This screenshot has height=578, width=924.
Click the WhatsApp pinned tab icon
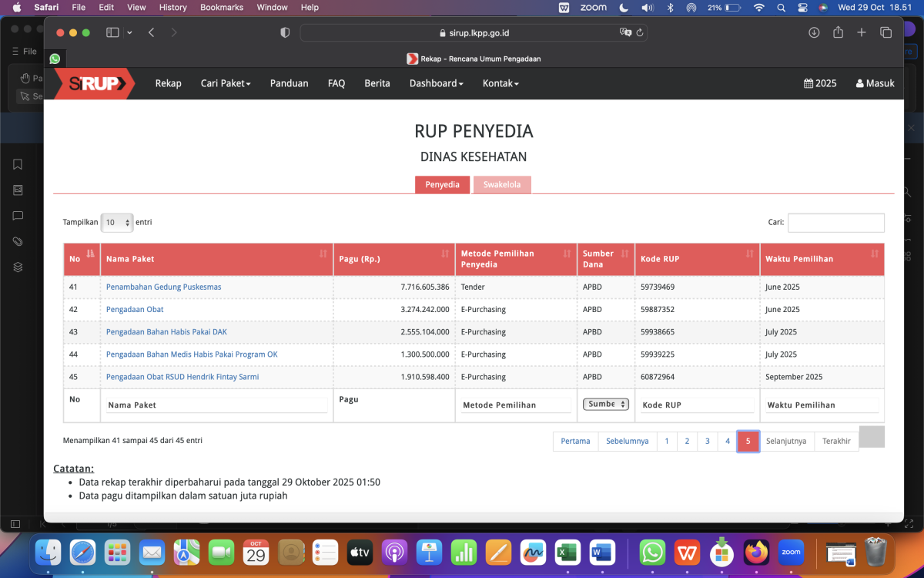pos(55,59)
